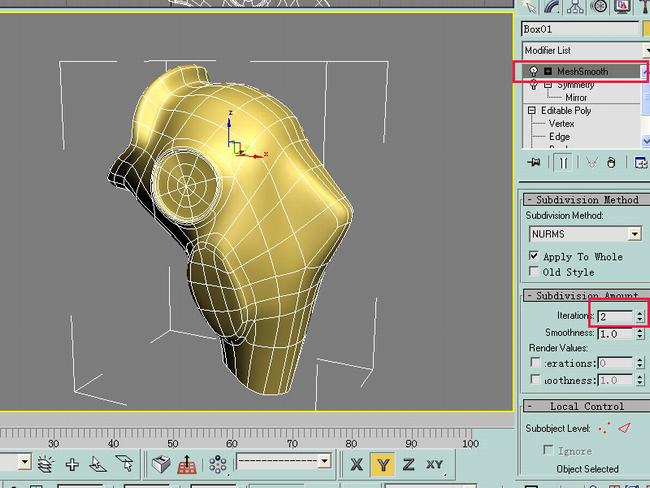The height and width of the screenshot is (488, 650).
Task: Click frame 50 on the timeline ruler
Action: tap(173, 444)
